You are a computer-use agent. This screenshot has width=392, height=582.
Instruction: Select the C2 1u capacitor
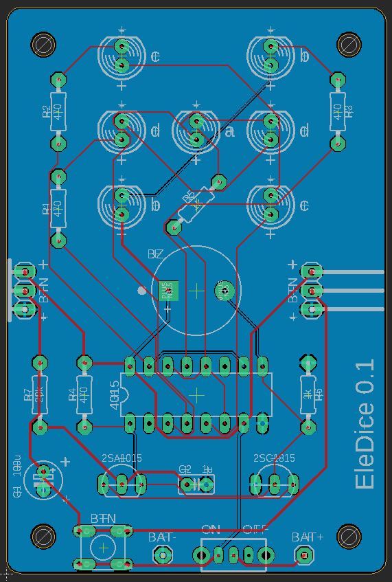click(x=196, y=484)
